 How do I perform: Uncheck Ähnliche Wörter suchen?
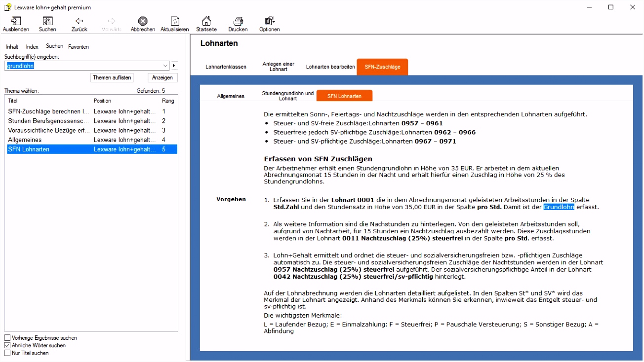tap(7, 345)
